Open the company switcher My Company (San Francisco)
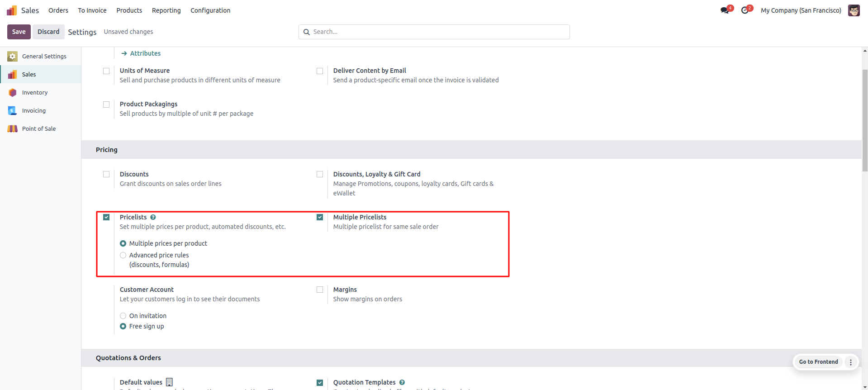 (x=801, y=10)
